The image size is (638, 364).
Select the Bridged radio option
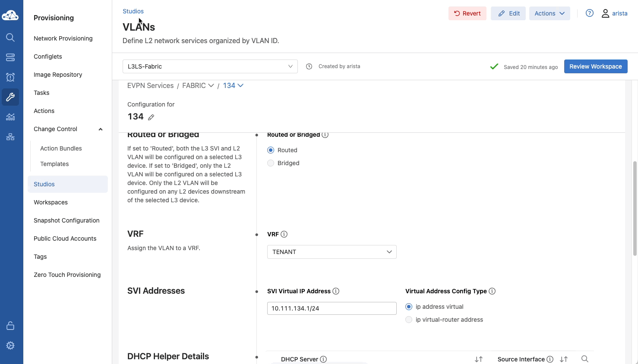[271, 163]
